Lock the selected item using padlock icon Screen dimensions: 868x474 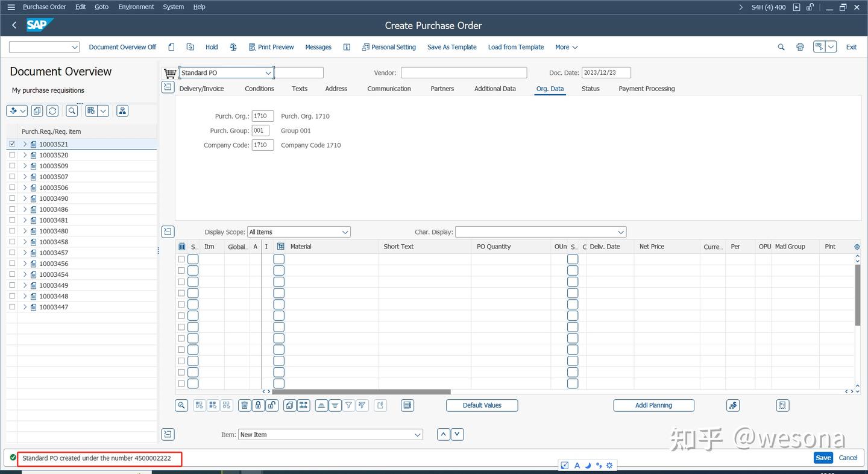[x=258, y=405]
